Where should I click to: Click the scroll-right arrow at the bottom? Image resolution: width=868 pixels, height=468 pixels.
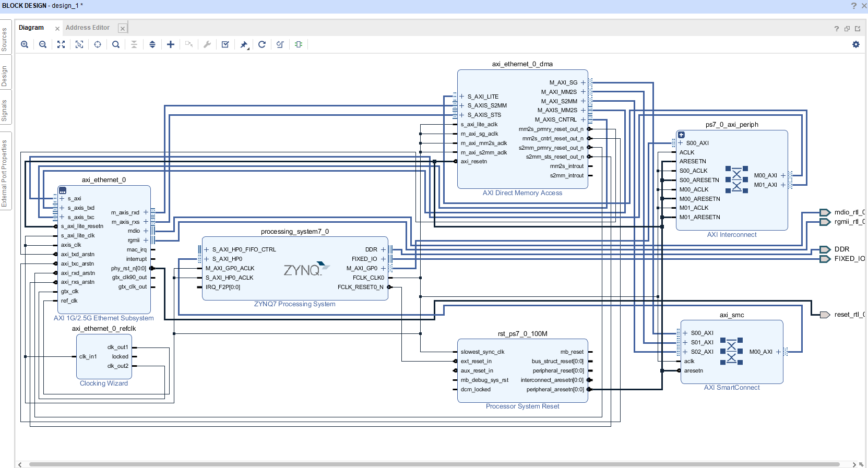[854, 464]
